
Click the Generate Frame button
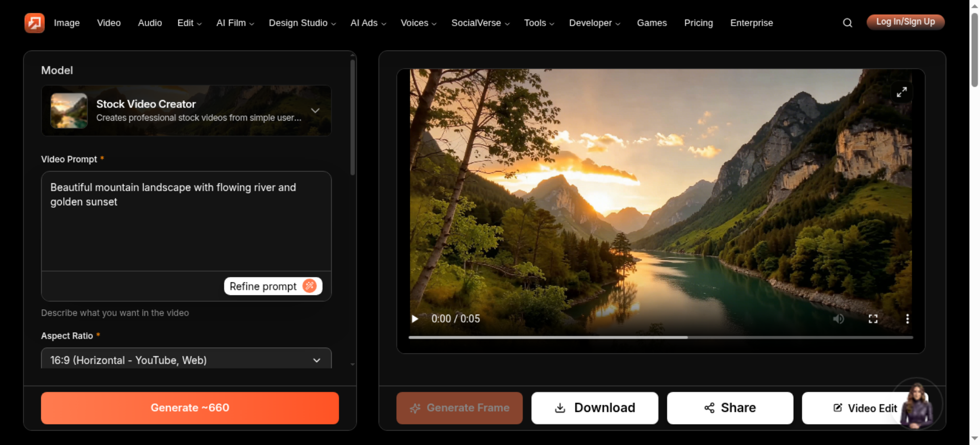(460, 408)
